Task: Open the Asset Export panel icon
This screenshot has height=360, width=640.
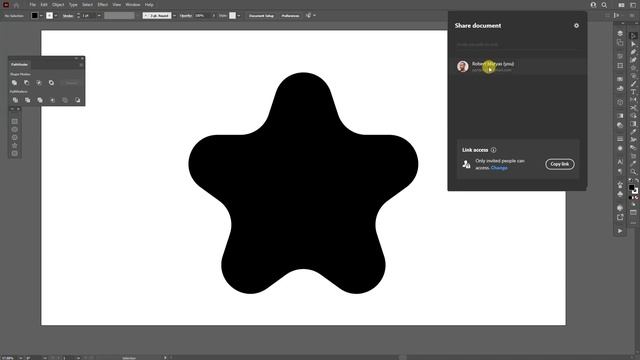Action: coord(620,217)
